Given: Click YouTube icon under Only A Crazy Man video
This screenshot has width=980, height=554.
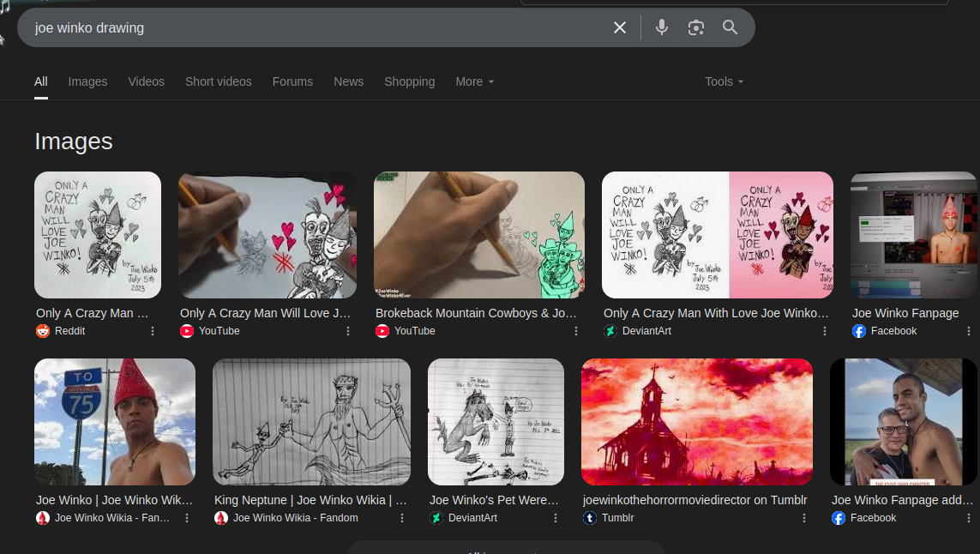Looking at the screenshot, I should (187, 331).
